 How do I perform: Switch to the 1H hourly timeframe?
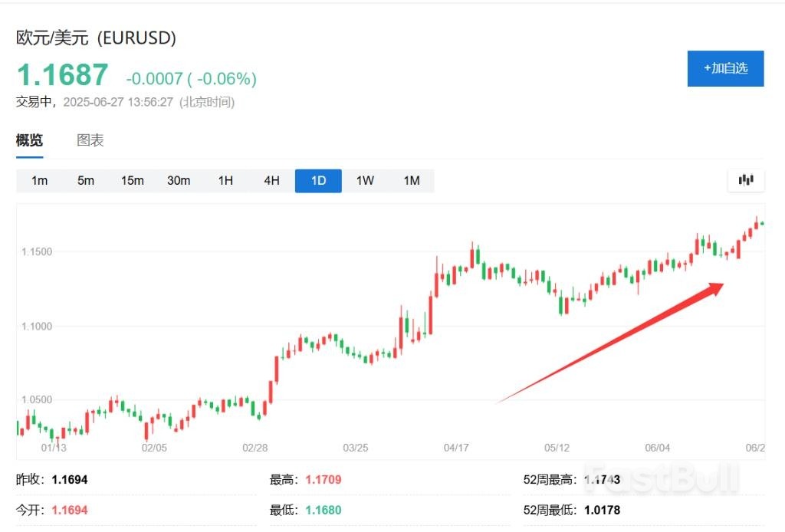coord(225,180)
